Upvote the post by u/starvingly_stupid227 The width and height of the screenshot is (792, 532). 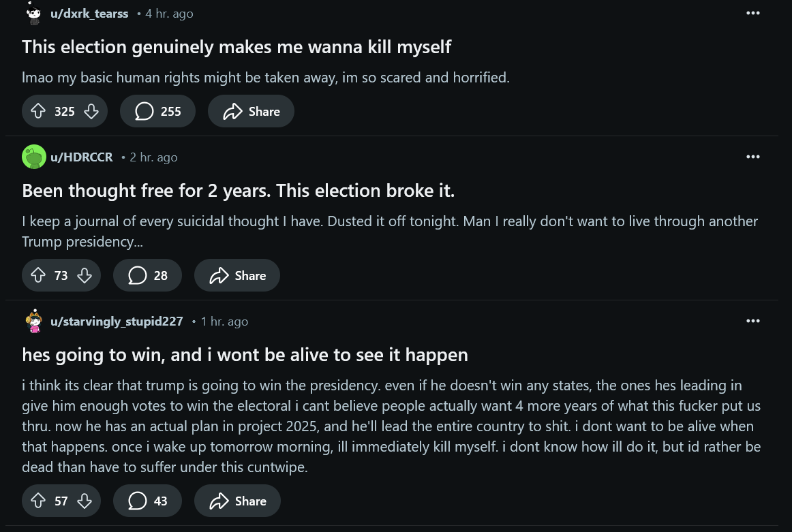click(x=38, y=501)
